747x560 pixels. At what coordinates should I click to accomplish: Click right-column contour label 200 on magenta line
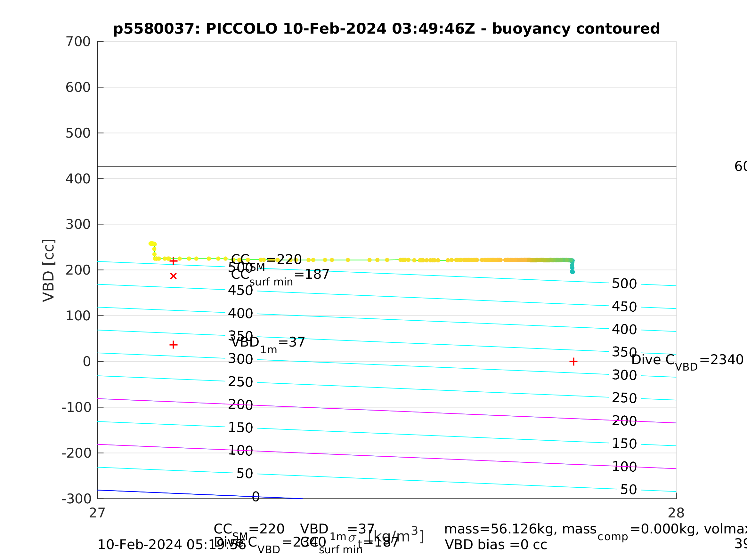[624, 421]
